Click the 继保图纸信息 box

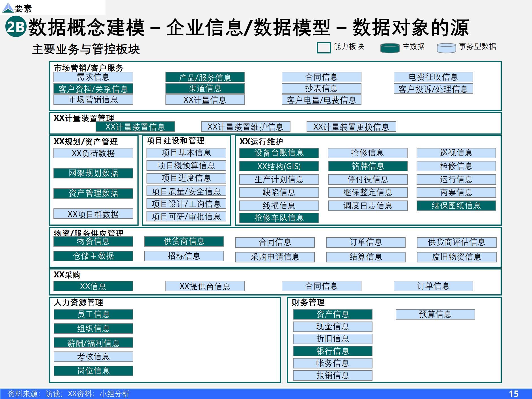[x=456, y=206]
